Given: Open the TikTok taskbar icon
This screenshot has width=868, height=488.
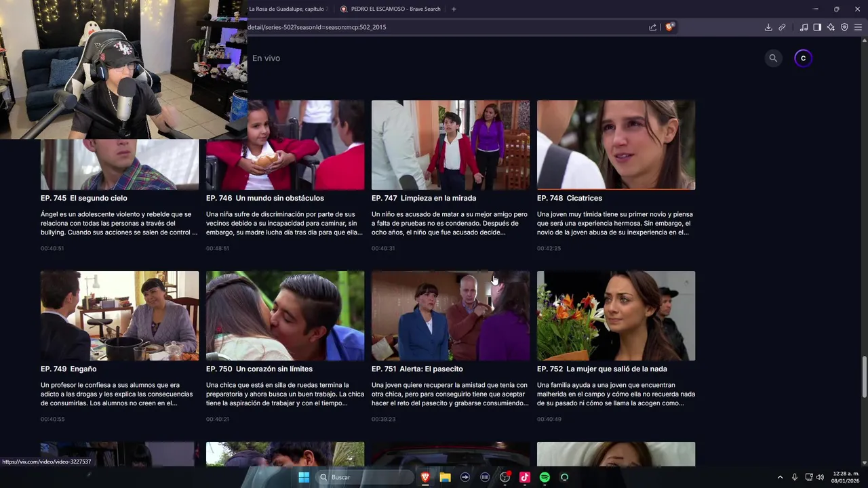Looking at the screenshot, I should (x=524, y=477).
